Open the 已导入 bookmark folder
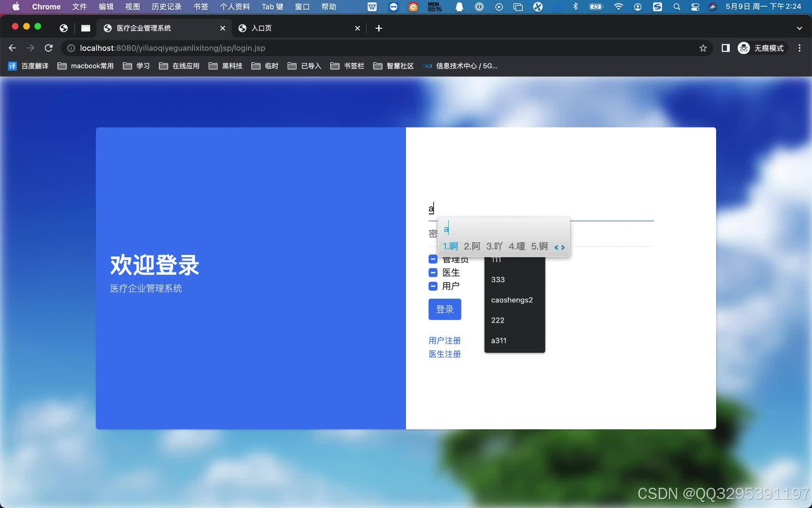The image size is (812, 508). pos(304,66)
